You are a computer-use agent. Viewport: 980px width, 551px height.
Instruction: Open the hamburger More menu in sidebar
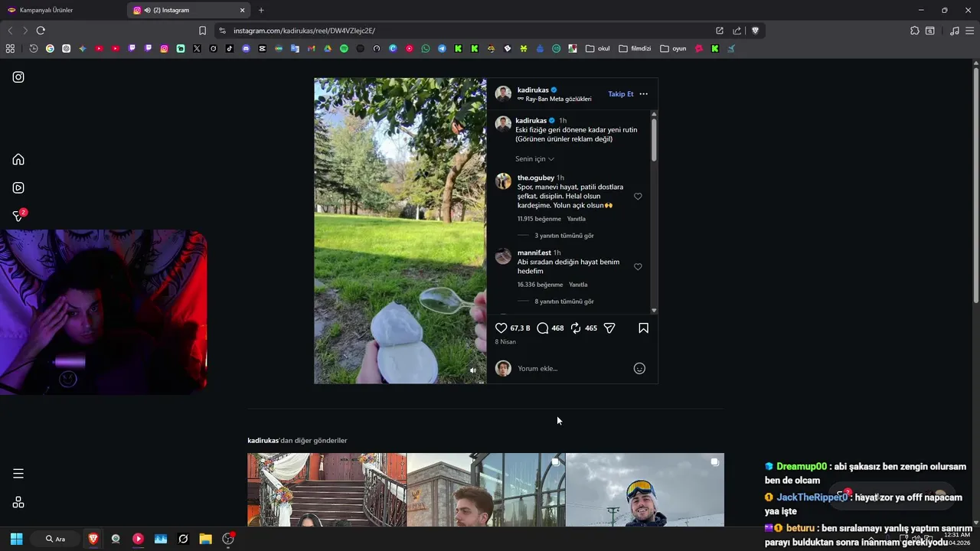tap(18, 474)
